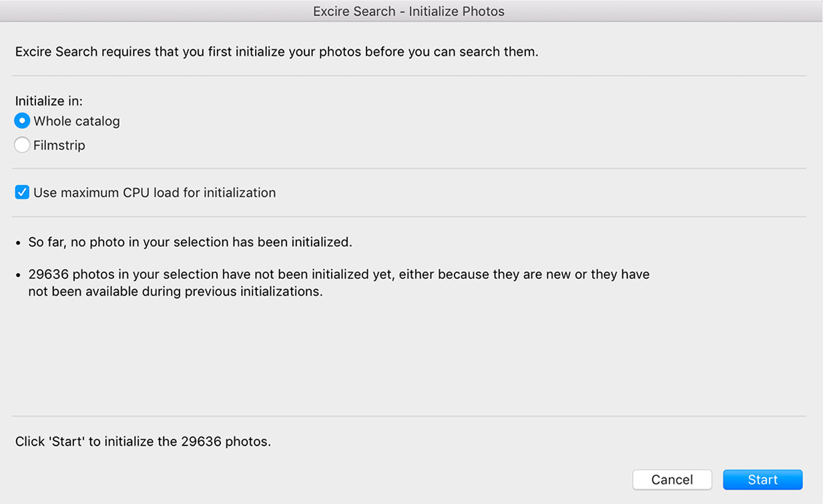Click the bullet dot before "So far"

[19, 243]
